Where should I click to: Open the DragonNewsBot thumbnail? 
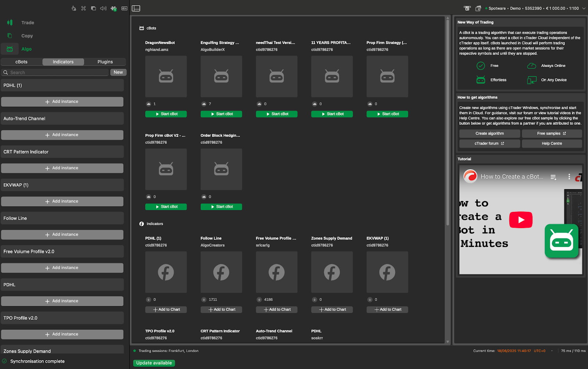coord(166,77)
